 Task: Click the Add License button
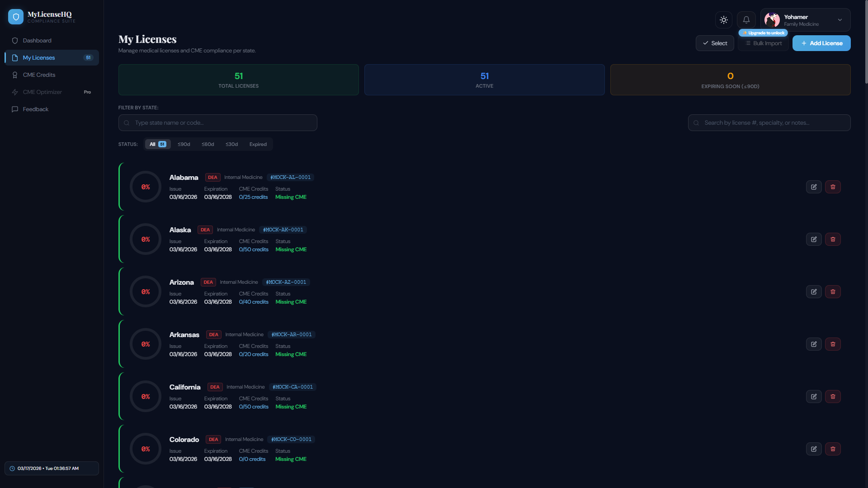pos(821,43)
